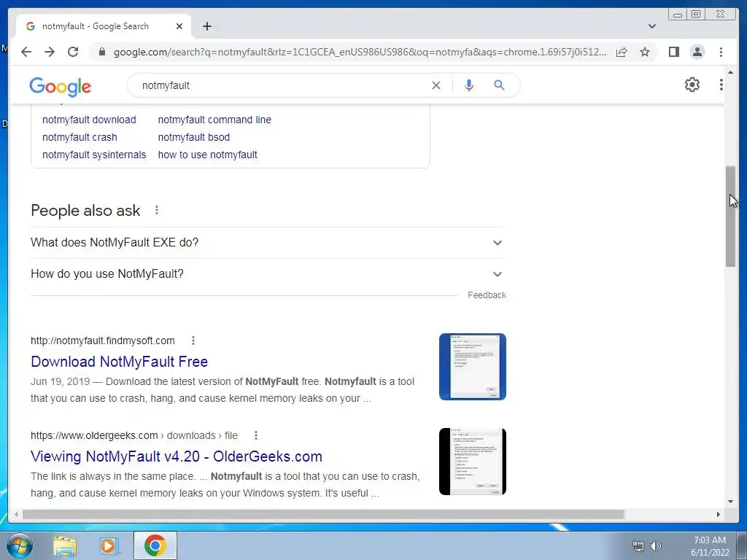Start voice search with microphone

click(x=469, y=85)
